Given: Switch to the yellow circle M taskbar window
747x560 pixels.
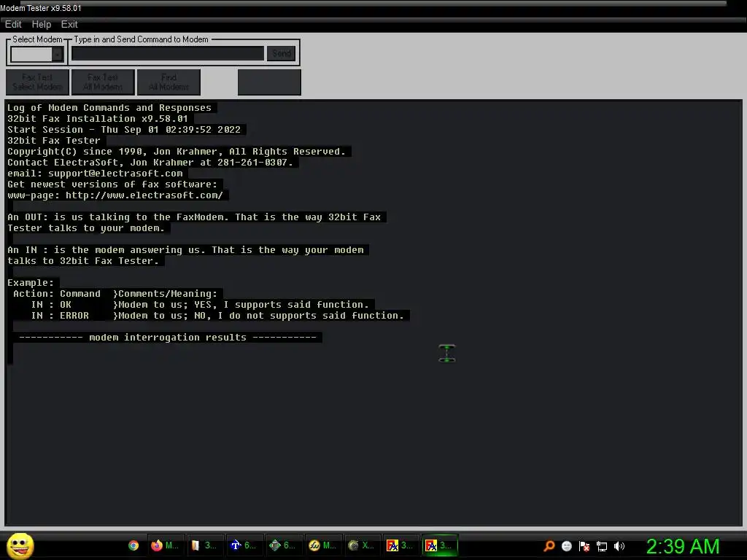Looking at the screenshot, I should pos(322,545).
